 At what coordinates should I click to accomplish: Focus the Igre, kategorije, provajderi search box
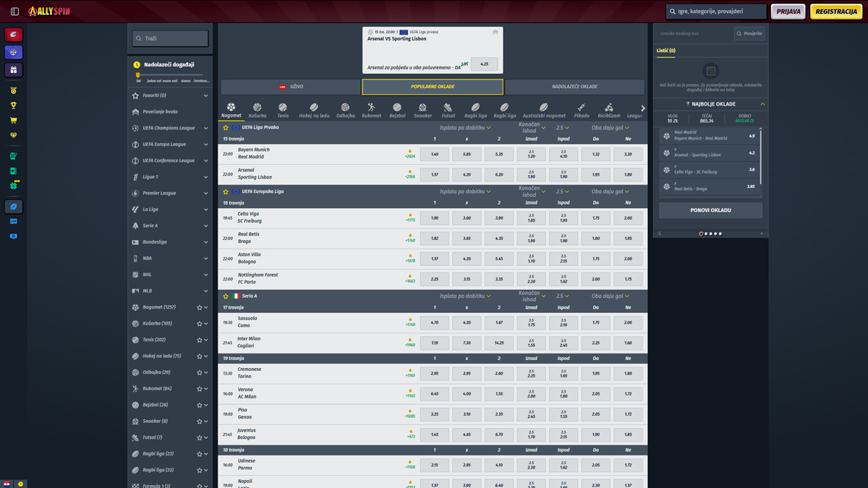coord(715,12)
